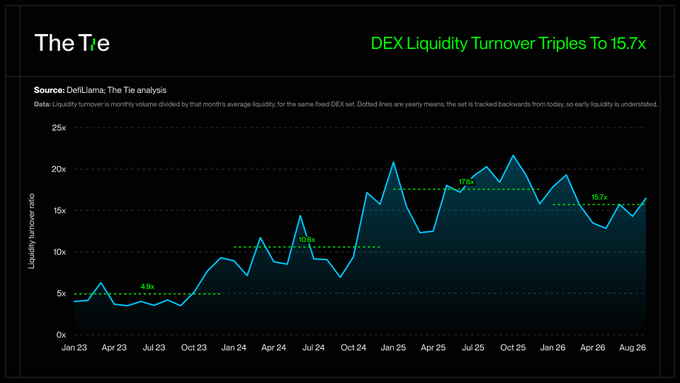680x383 pixels.
Task: Click the 17.6x yearly mean label
Action: point(466,182)
